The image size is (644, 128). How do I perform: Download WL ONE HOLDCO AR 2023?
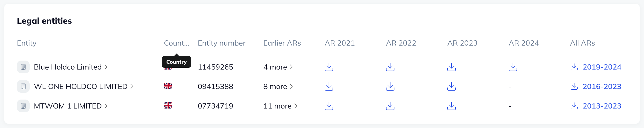tap(451, 86)
